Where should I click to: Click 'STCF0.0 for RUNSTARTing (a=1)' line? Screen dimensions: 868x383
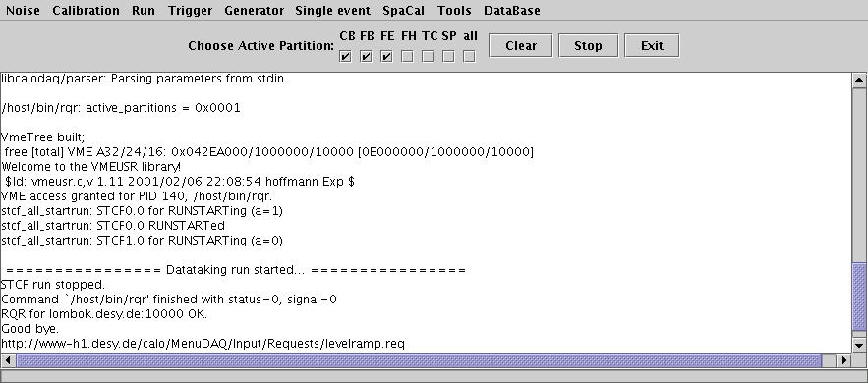pyautogui.click(x=143, y=210)
